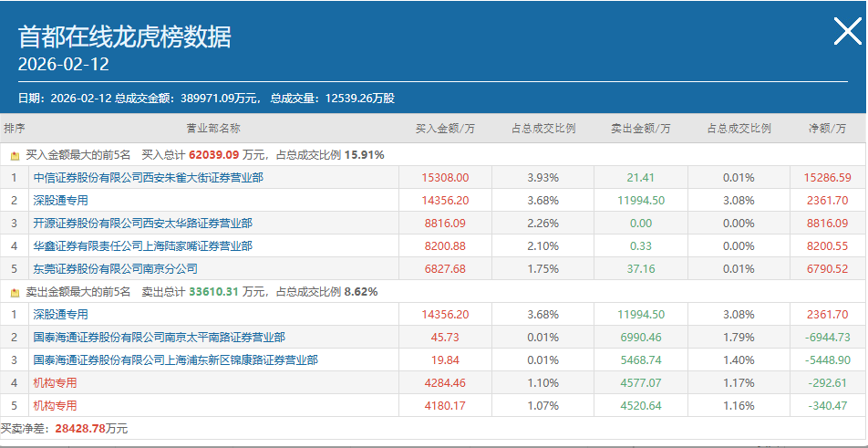Click the total turnover 389971.09万元
The image size is (868, 448).
click(222, 99)
